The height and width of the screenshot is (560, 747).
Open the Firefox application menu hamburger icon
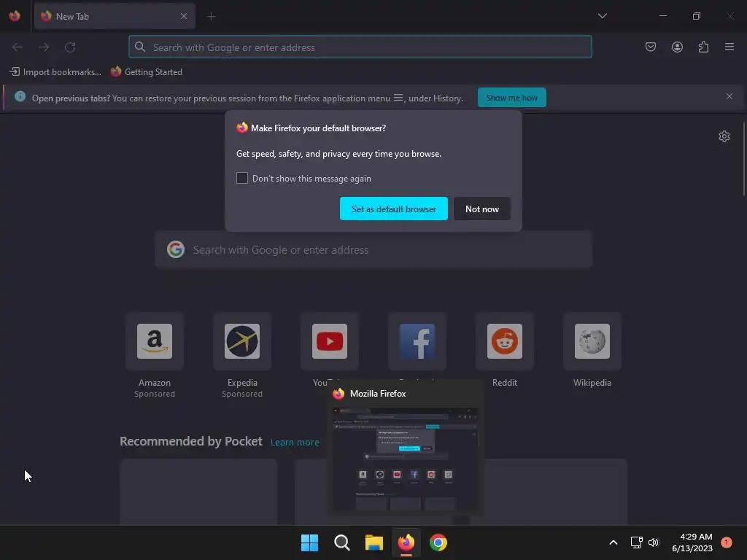[x=729, y=47]
